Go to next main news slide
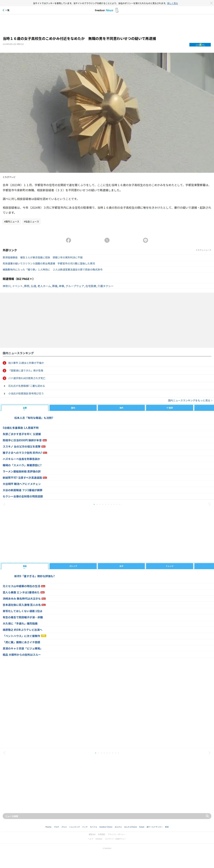The image size is (214, 868). click(x=209, y=504)
